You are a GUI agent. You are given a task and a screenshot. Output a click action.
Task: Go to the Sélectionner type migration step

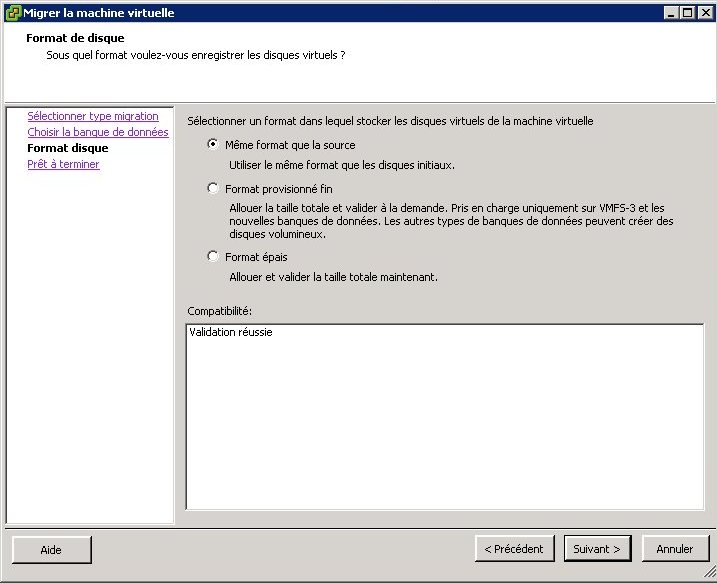click(92, 116)
